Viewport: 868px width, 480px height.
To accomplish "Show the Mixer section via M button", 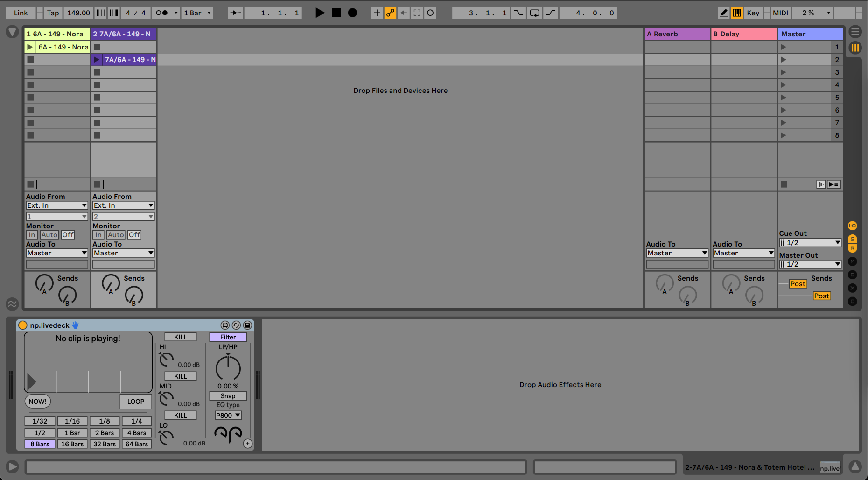I will click(853, 261).
